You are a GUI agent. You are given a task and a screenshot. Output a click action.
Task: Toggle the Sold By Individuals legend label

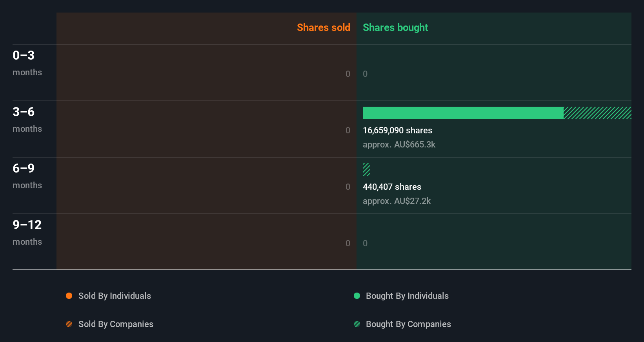pos(115,296)
